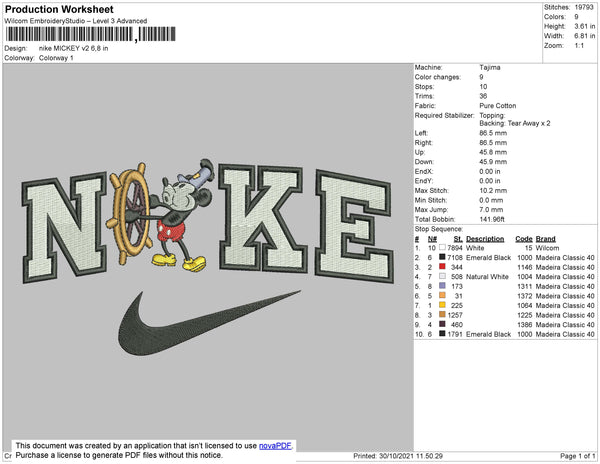Click the 'Stop Sequence:' heading
Image resolution: width=600 pixels, height=464 pixels.
click(x=439, y=229)
